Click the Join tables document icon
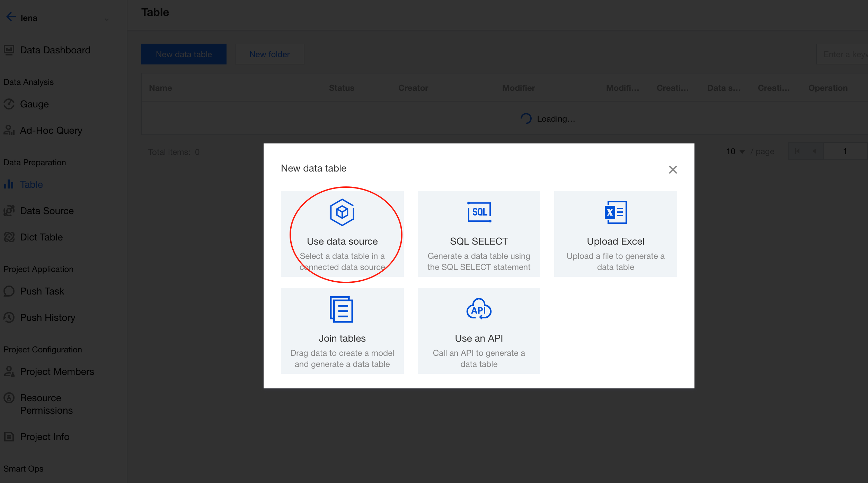This screenshot has height=483, width=868. 342,309
